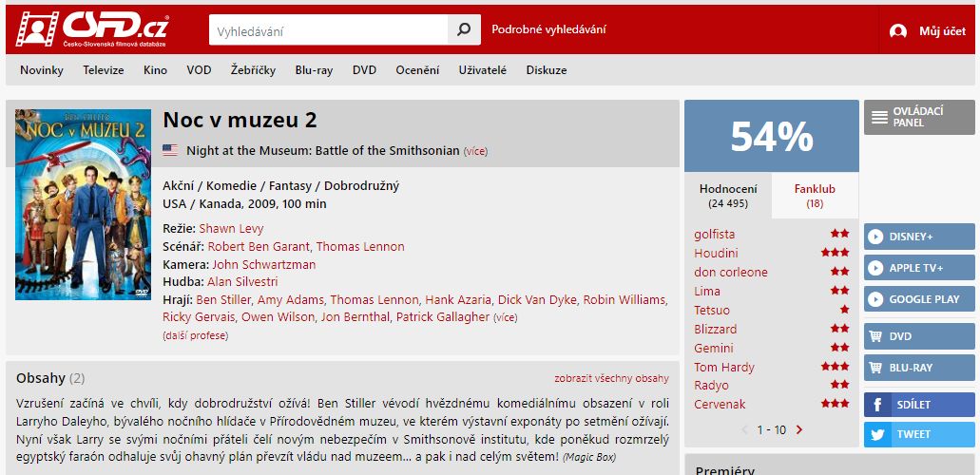
Task: Open user don corleone's profile
Action: click(731, 272)
